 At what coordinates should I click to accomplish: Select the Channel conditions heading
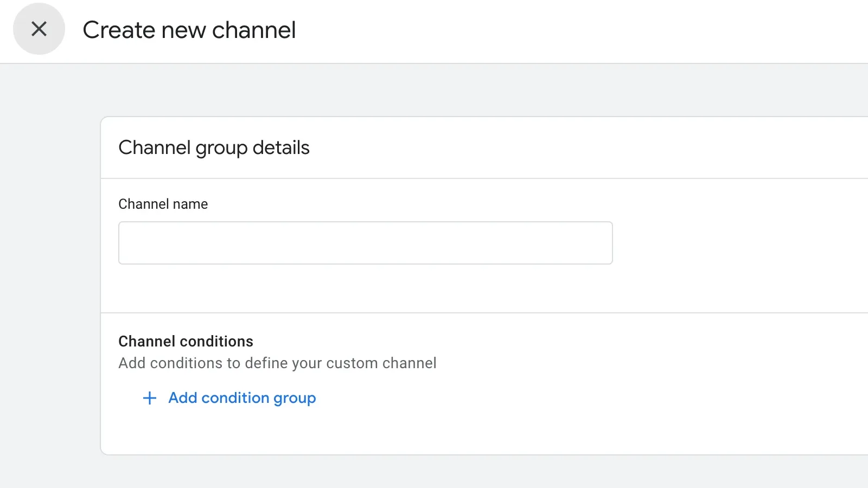[x=186, y=341]
